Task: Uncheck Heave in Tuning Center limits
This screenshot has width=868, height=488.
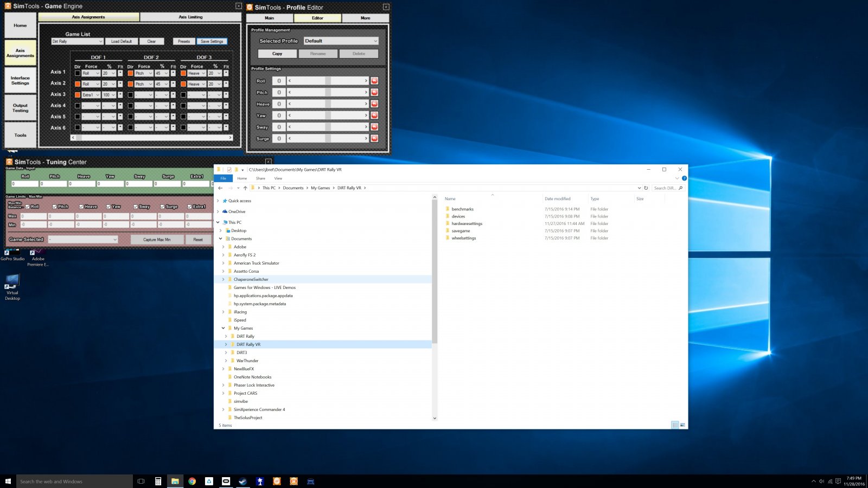Action: pyautogui.click(x=81, y=207)
